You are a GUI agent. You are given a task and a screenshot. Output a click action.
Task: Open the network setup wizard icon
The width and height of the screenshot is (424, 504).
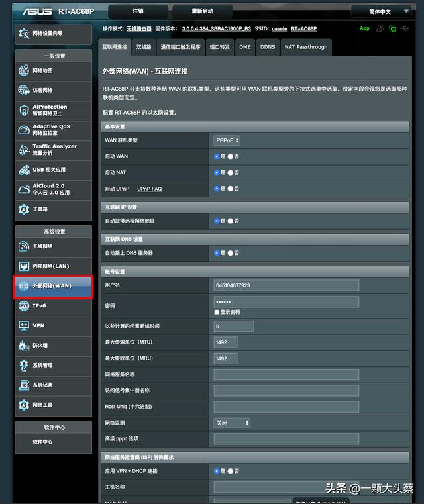pyautogui.click(x=24, y=33)
